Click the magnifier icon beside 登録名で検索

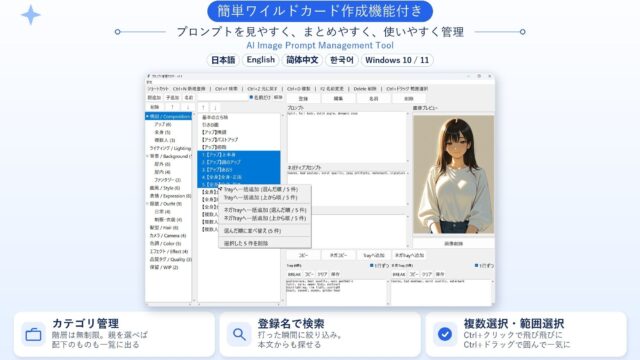239,334
